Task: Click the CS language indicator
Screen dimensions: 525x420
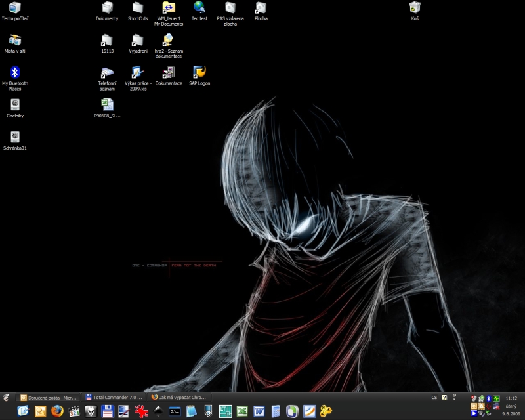Action: coord(434,397)
